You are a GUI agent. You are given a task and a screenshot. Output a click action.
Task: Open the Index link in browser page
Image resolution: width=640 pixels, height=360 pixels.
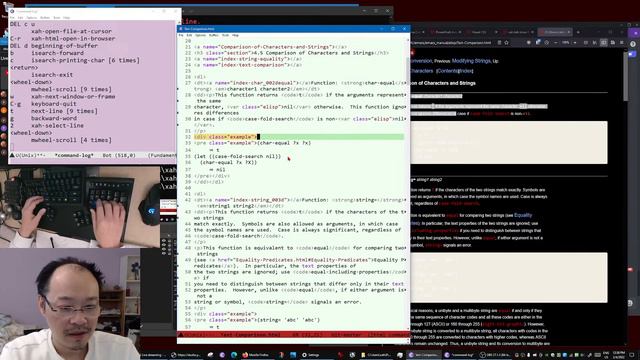(x=466, y=71)
